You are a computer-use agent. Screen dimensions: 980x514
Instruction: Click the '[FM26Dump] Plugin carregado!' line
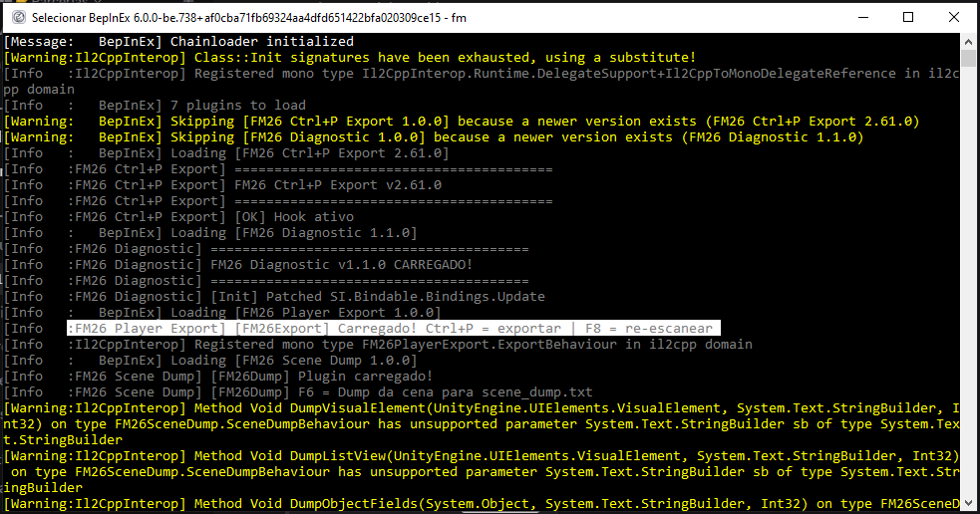(218, 376)
